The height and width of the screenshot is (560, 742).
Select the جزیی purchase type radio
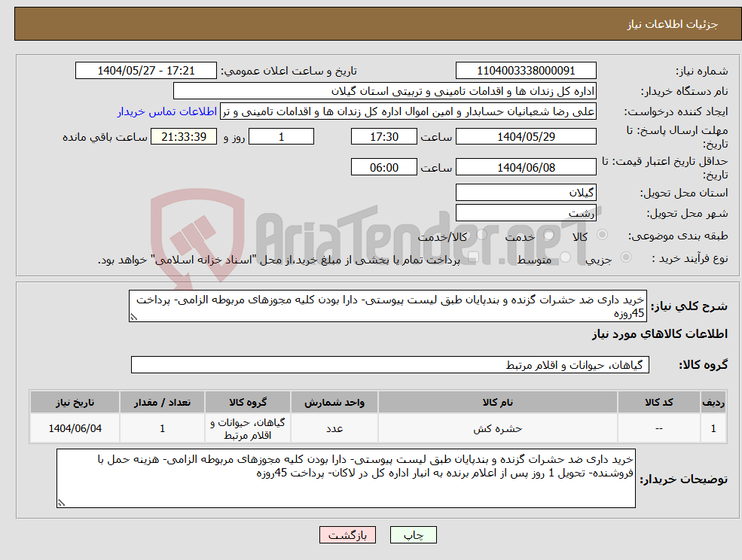point(625,257)
